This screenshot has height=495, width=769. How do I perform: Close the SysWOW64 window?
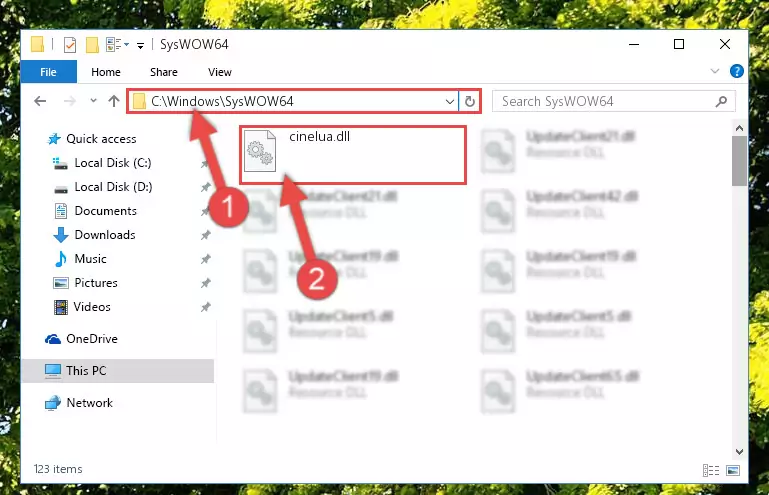(724, 44)
